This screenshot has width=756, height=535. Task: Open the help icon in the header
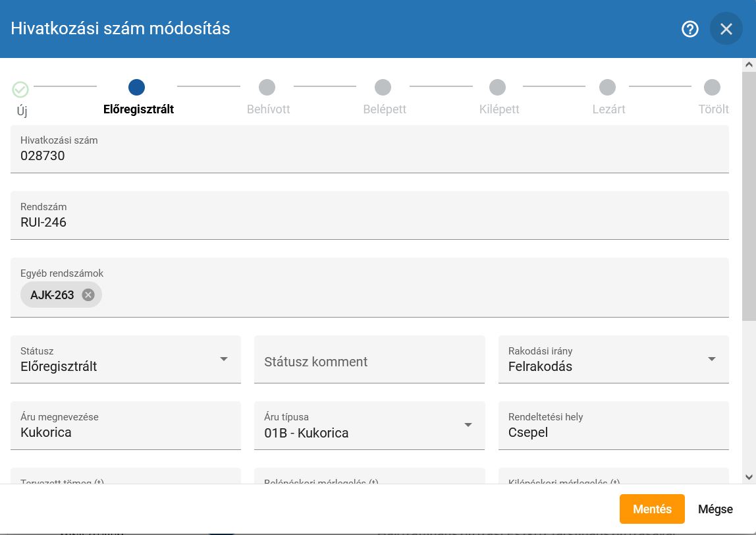click(x=689, y=29)
